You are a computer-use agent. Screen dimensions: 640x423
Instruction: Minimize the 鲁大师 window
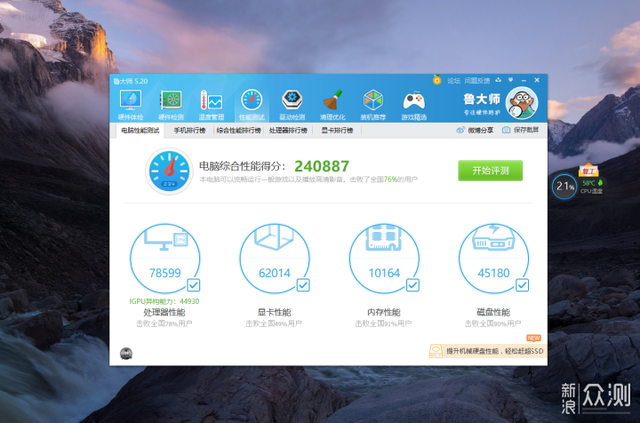tap(524, 80)
